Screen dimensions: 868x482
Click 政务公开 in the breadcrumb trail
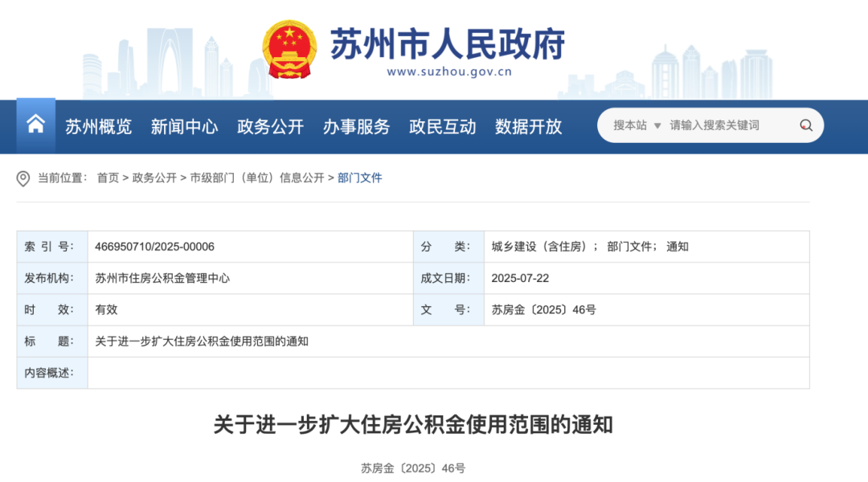coord(154,178)
